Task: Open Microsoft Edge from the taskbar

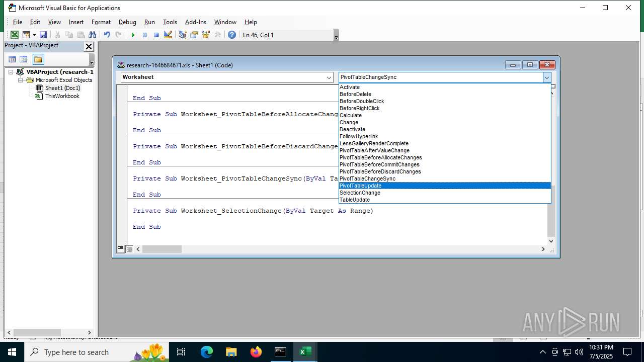Action: tap(207, 352)
